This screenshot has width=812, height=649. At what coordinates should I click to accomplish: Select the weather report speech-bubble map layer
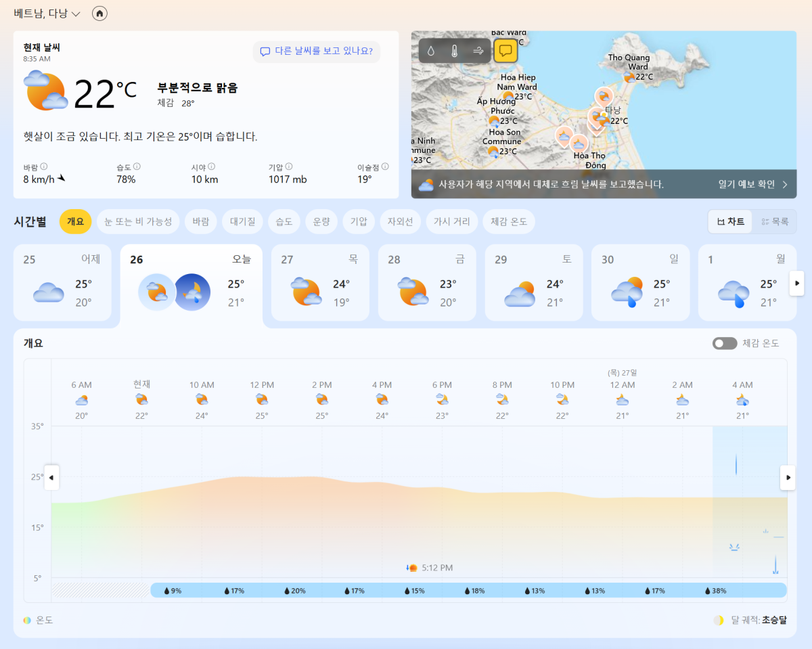coord(505,51)
